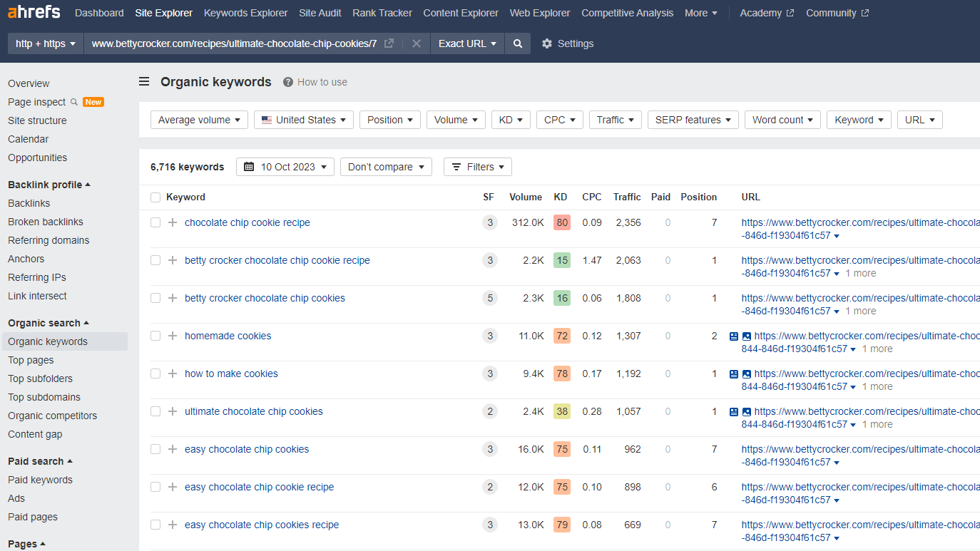Viewport: 980px width, 551px height.
Task: Add 'betty crocker chocolate chip cookies' plus icon
Action: (x=172, y=298)
